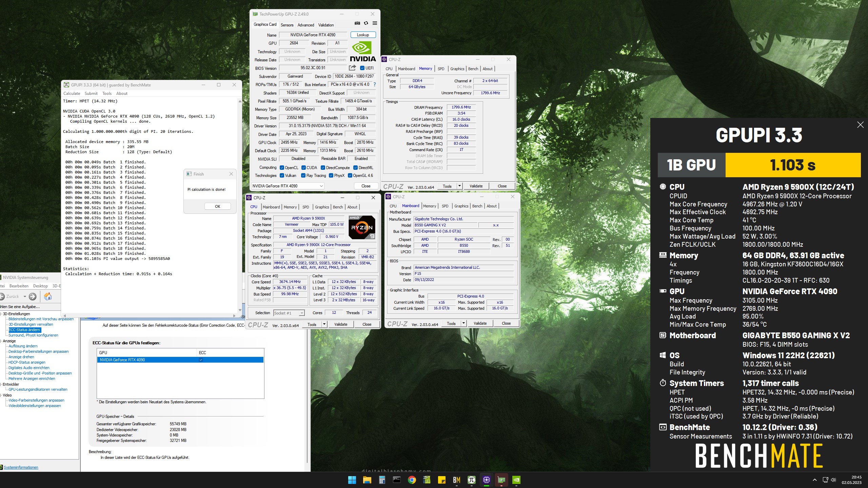Toggle the OpenGL 4.6 checkbox

[x=350, y=176]
